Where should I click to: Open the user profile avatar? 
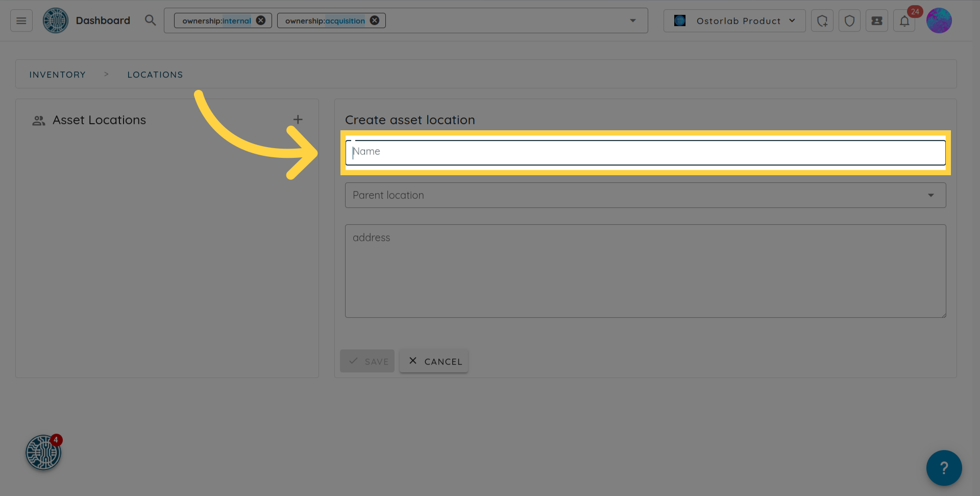tap(939, 21)
